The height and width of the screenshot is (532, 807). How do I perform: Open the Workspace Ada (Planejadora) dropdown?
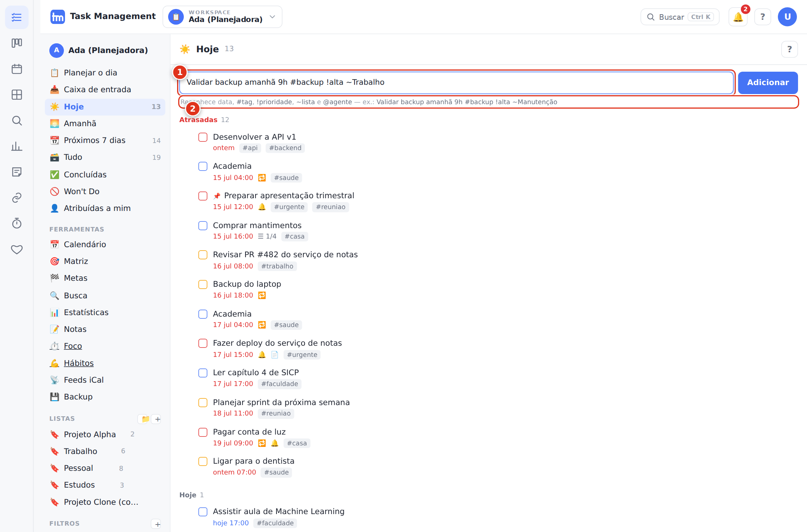[222, 17]
